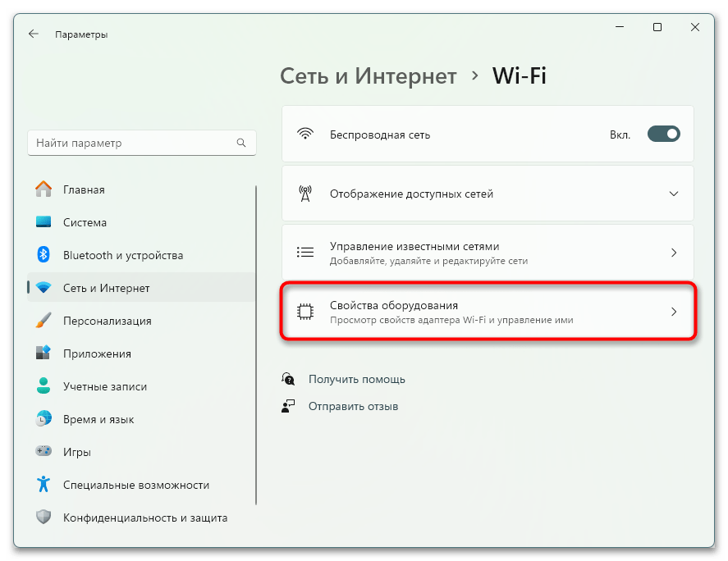Click the Время и язык globe clock icon
Screen dimensions: 728x561
tap(43, 418)
